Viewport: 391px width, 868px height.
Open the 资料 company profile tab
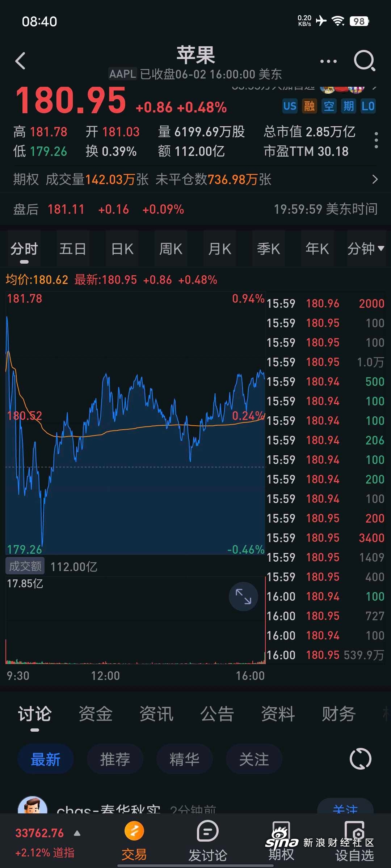click(x=278, y=715)
